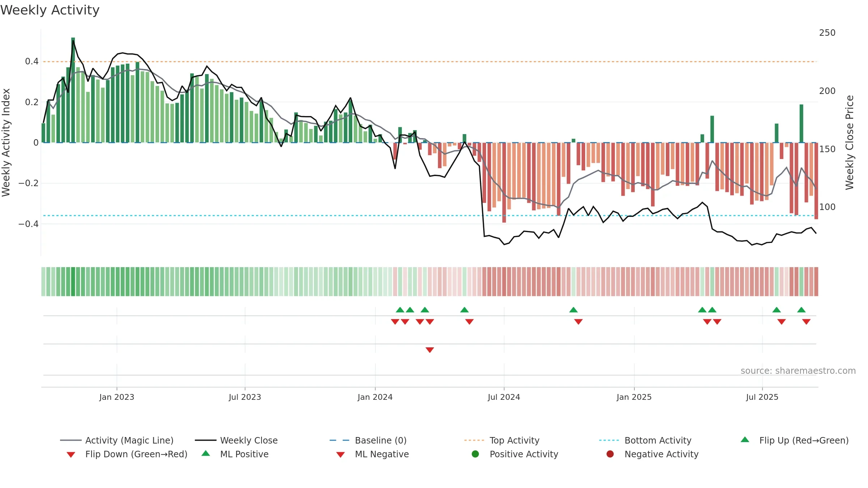
Task: Toggle the ML Positive legend entry
Action: pyautogui.click(x=235, y=454)
